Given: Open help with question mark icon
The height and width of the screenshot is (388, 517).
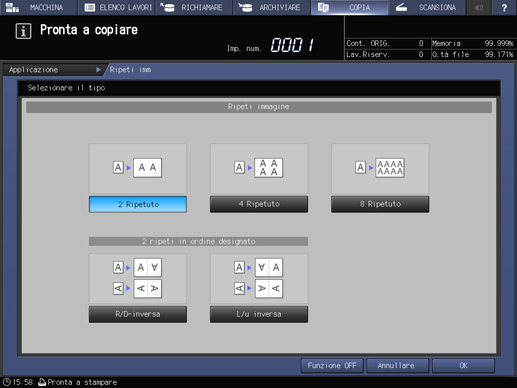Looking at the screenshot, I should [x=504, y=7].
